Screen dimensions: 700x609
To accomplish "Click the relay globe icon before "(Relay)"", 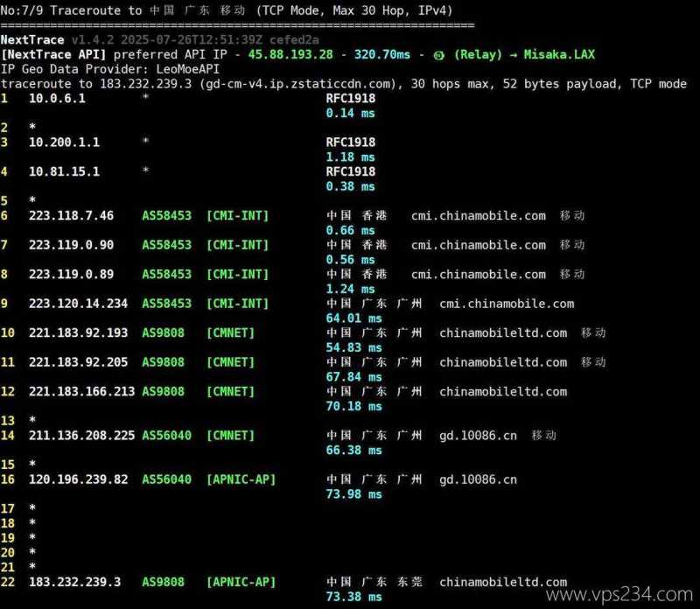I will click(x=437, y=54).
